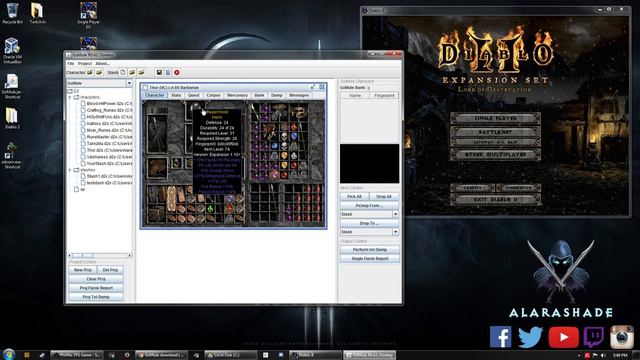The width and height of the screenshot is (640, 360).
Task: Switch to the Bank tab
Action: 259,95
